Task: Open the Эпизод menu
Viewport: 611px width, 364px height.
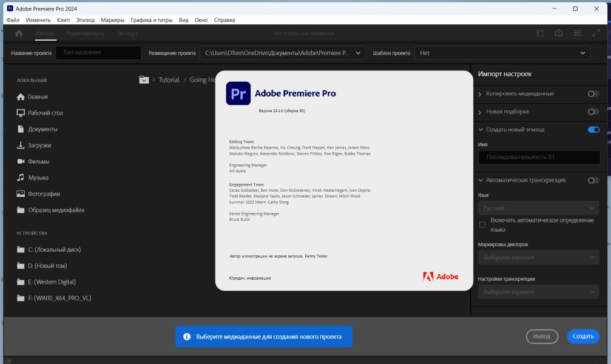Action: (x=85, y=20)
